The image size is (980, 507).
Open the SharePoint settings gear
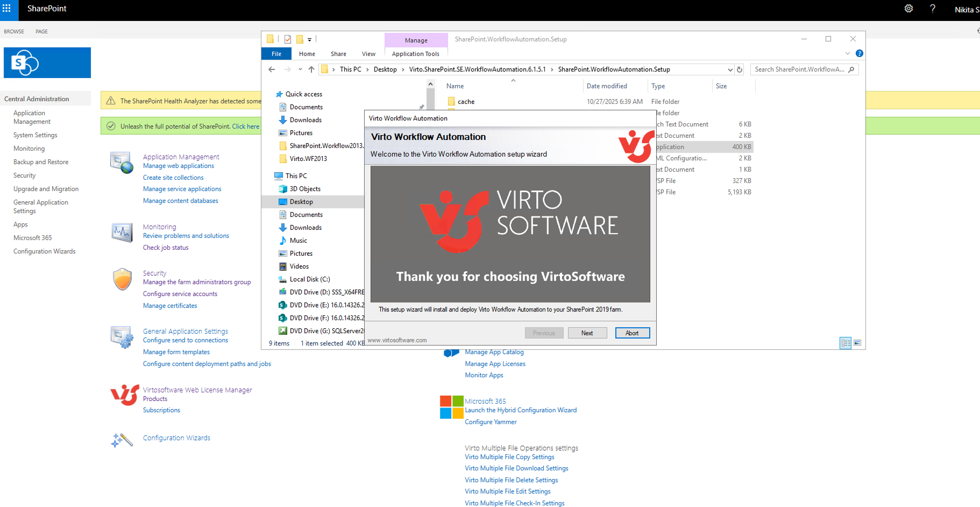point(908,9)
